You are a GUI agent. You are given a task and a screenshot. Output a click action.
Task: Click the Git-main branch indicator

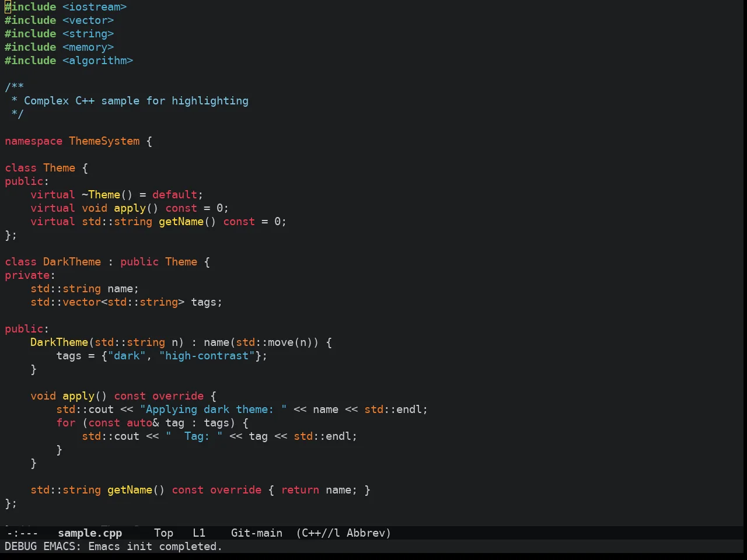[x=257, y=533]
